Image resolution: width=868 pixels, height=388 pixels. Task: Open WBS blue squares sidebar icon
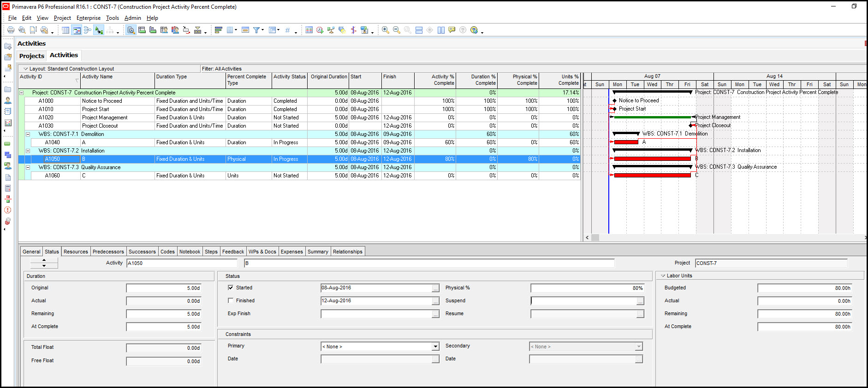[x=8, y=155]
